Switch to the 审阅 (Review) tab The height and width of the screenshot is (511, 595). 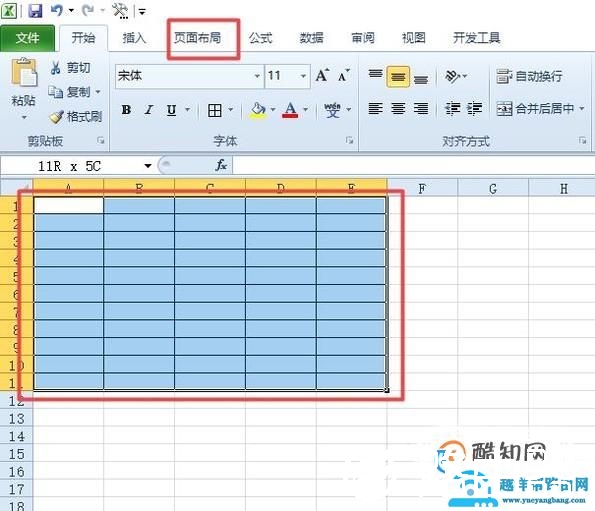[363, 38]
